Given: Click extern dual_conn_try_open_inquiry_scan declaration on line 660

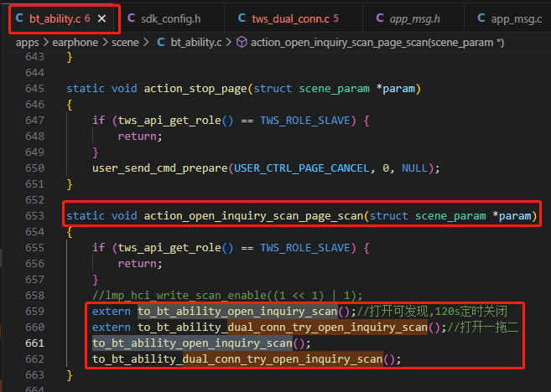Looking at the screenshot, I should [x=269, y=328].
